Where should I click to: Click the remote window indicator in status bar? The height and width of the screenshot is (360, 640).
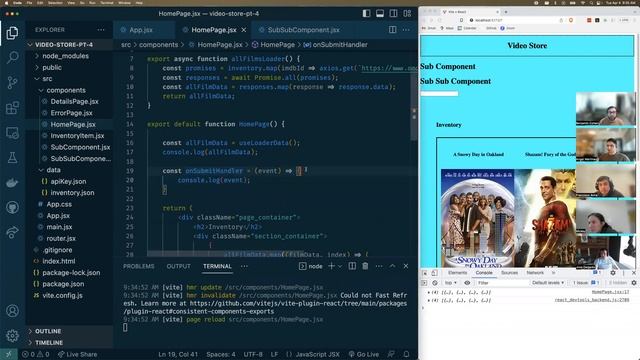coord(9,354)
